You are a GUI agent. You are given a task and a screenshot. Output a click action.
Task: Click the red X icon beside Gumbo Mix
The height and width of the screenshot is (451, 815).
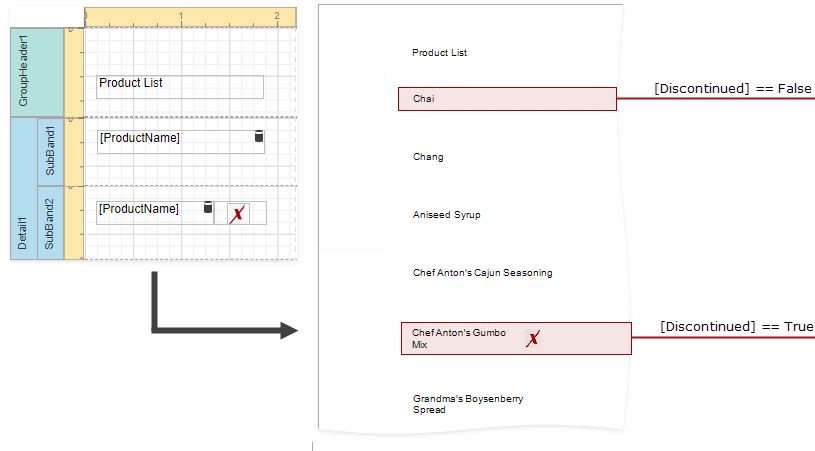533,339
